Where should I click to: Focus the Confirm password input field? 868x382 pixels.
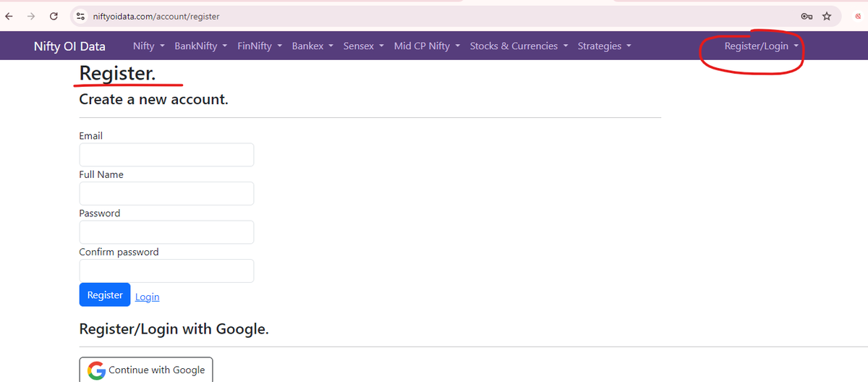(x=166, y=271)
